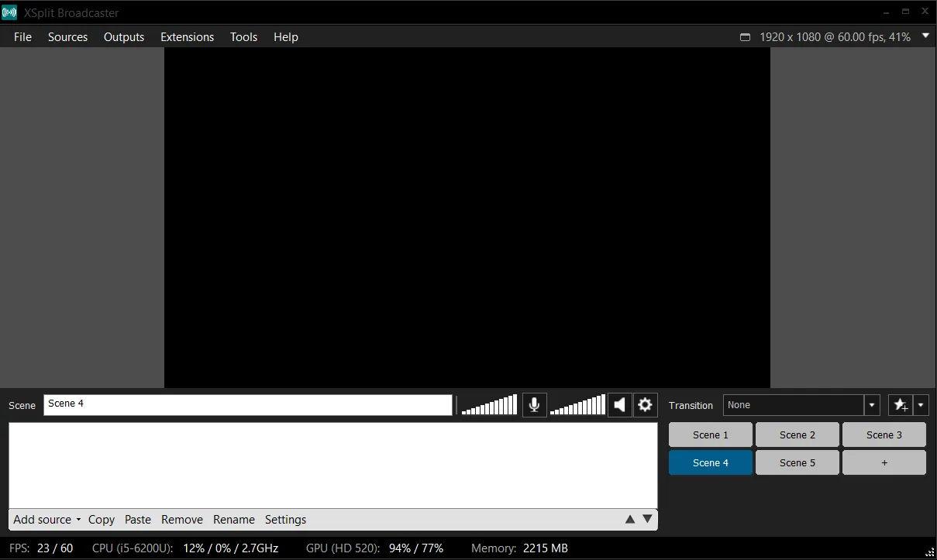Click the 1920 x 1080 resolution text
The height and width of the screenshot is (560, 937).
(835, 37)
